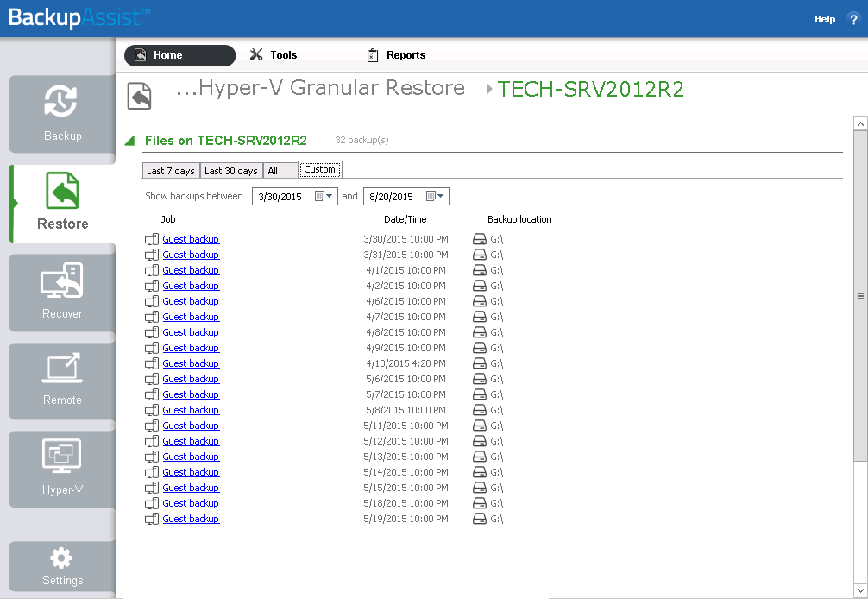
Task: Open the Backup sidebar section
Action: (62, 114)
